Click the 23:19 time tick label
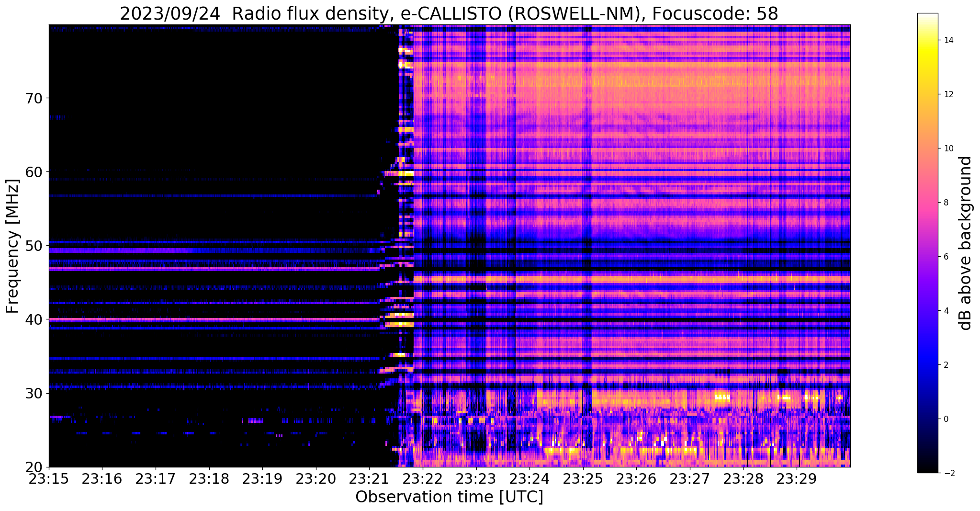The image size is (980, 511). click(262, 479)
